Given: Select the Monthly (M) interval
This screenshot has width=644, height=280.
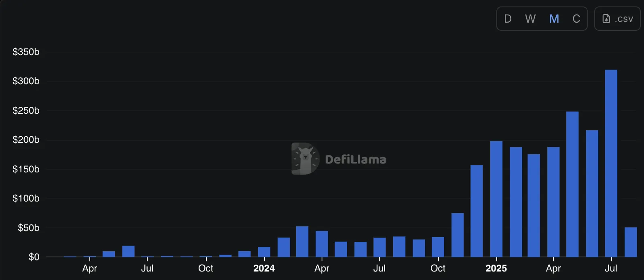Looking at the screenshot, I should click(x=554, y=19).
